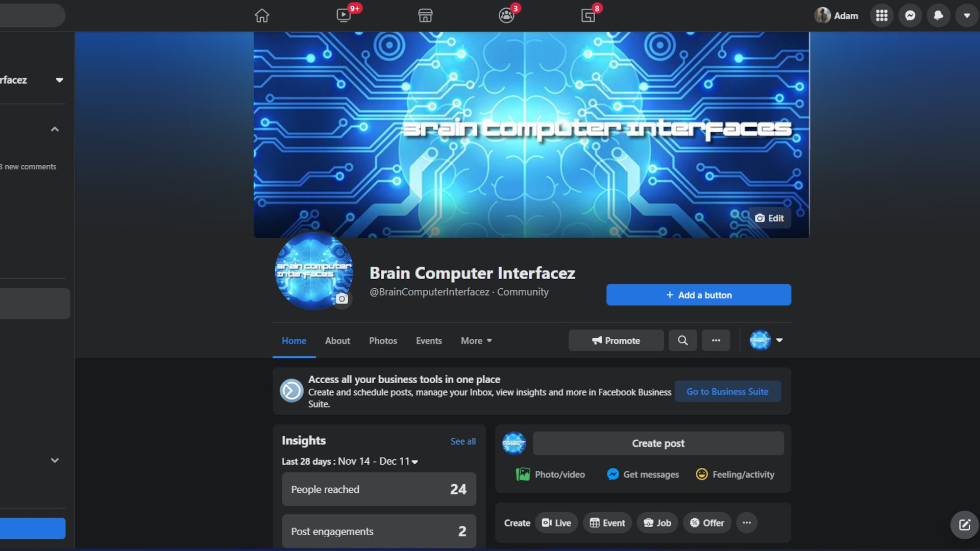Create an Event

pos(607,523)
